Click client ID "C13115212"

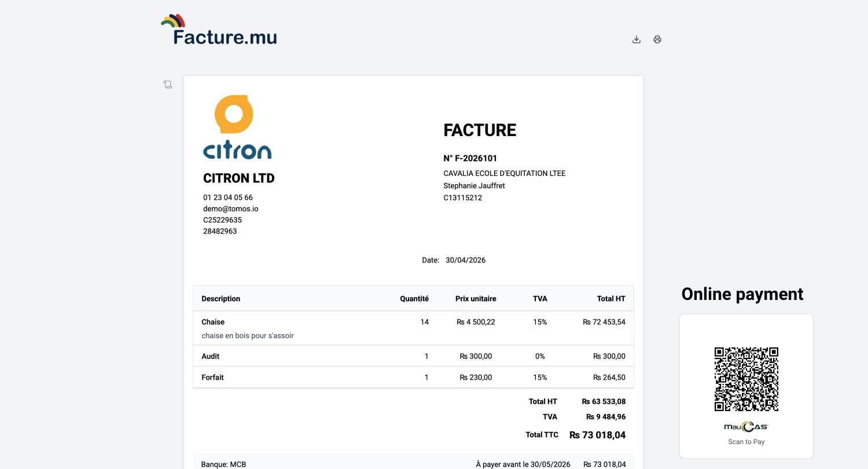(463, 197)
